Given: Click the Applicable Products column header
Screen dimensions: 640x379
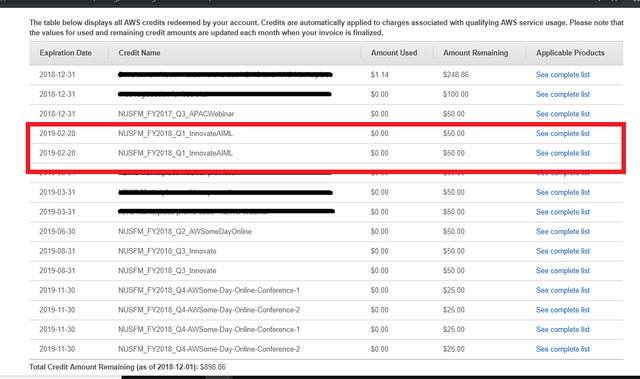Looking at the screenshot, I should (570, 53).
